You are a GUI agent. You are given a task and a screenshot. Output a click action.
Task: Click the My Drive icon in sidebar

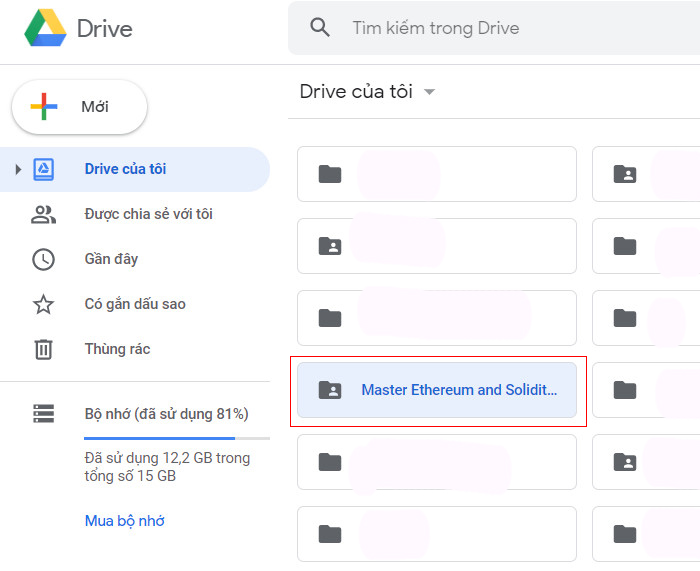click(x=44, y=169)
